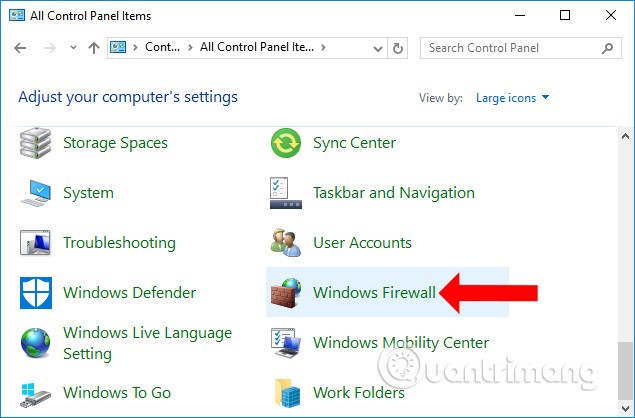
Task: Click the Taskbar and Navigation icon
Action: pyautogui.click(x=286, y=193)
